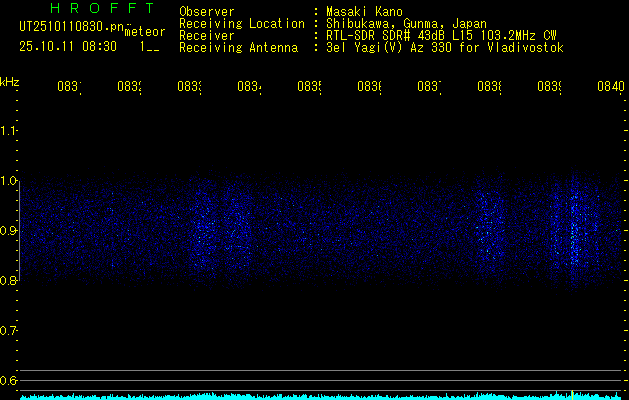Click the 0833 time marker label
629x400 pixels.
(x=189, y=86)
